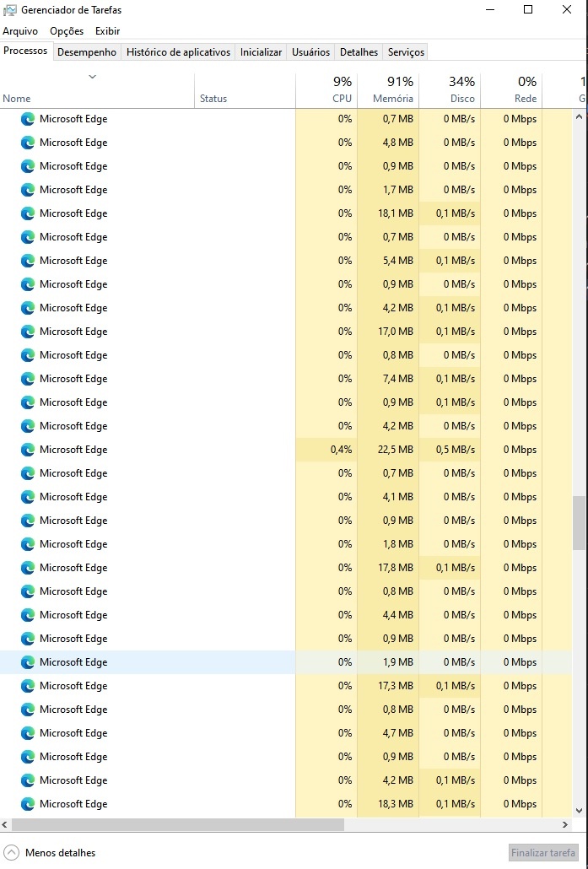Sort processes by the CPU column
Screen dimensions: 588x869
tap(326, 90)
